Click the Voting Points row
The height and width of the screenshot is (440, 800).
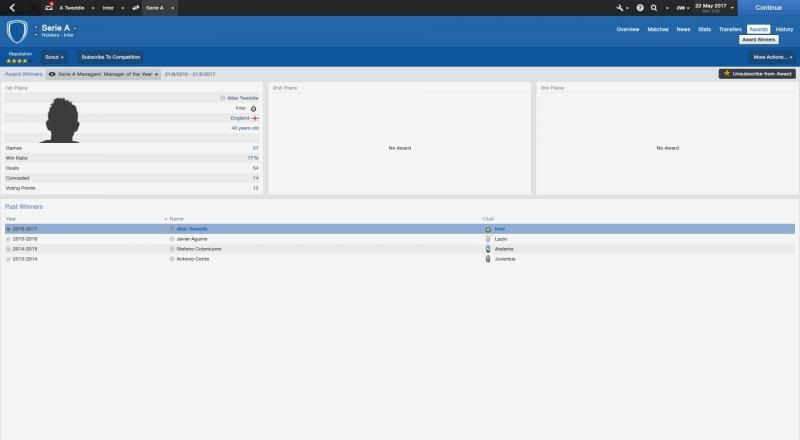(132, 188)
